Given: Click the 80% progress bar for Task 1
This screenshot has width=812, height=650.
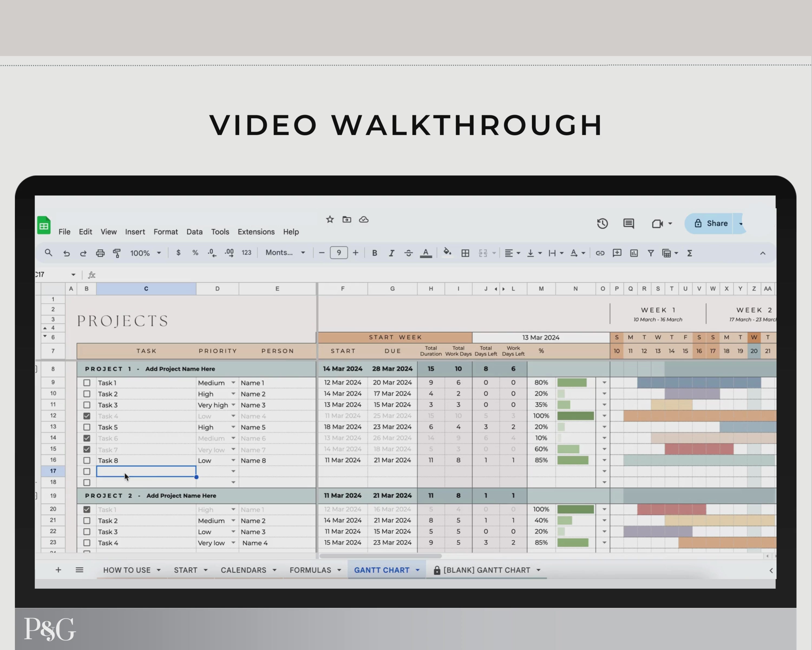Looking at the screenshot, I should click(x=572, y=382).
